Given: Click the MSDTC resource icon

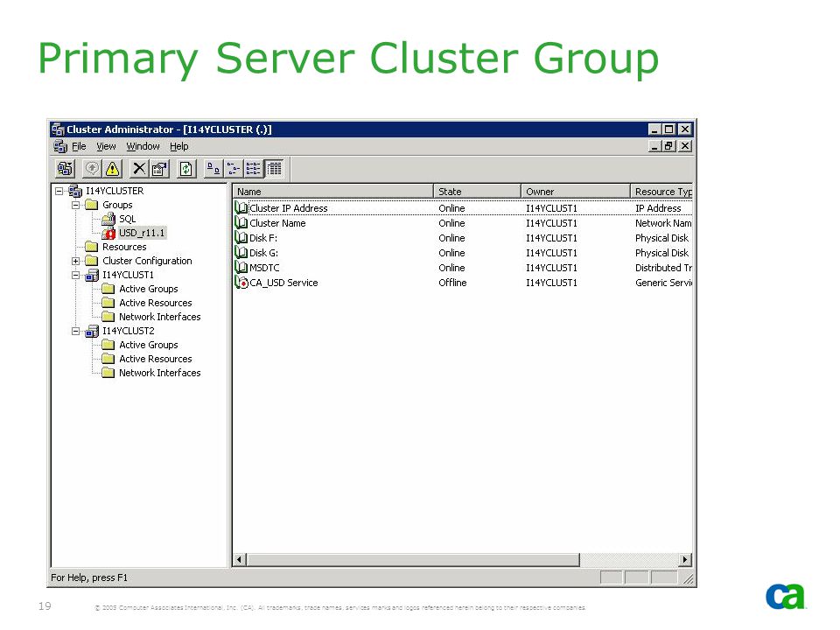Looking at the screenshot, I should [241, 268].
